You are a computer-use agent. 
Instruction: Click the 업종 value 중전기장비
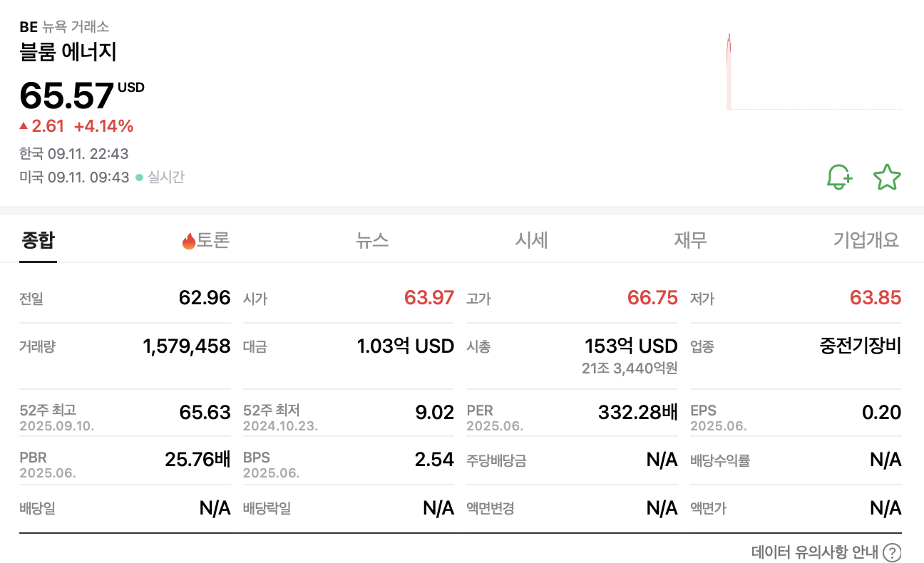tap(861, 346)
